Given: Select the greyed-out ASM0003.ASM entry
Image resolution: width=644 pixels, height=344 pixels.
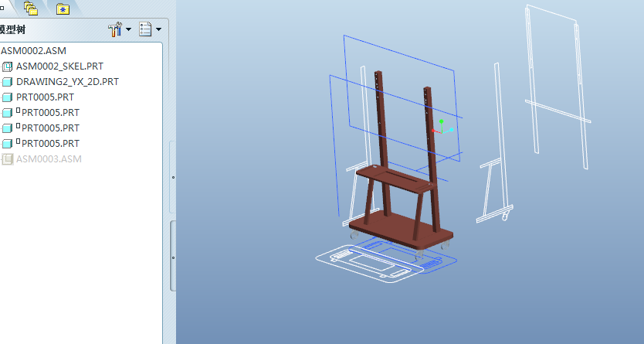Looking at the screenshot, I should coord(49,159).
